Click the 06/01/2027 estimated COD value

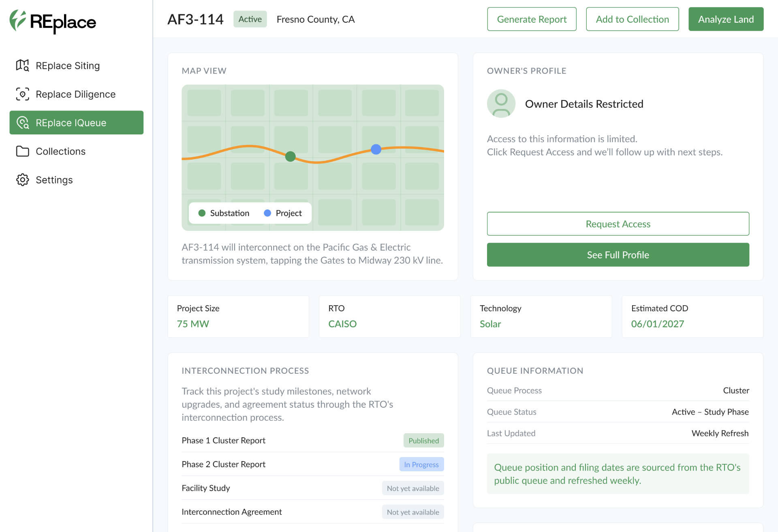(x=658, y=324)
